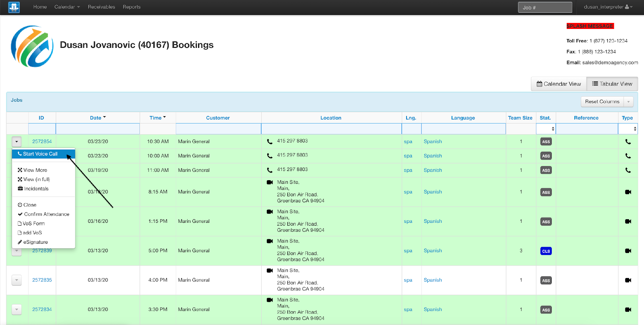Click the ASS status badge on 10:30 AM row
The image size is (644, 325).
(x=546, y=142)
